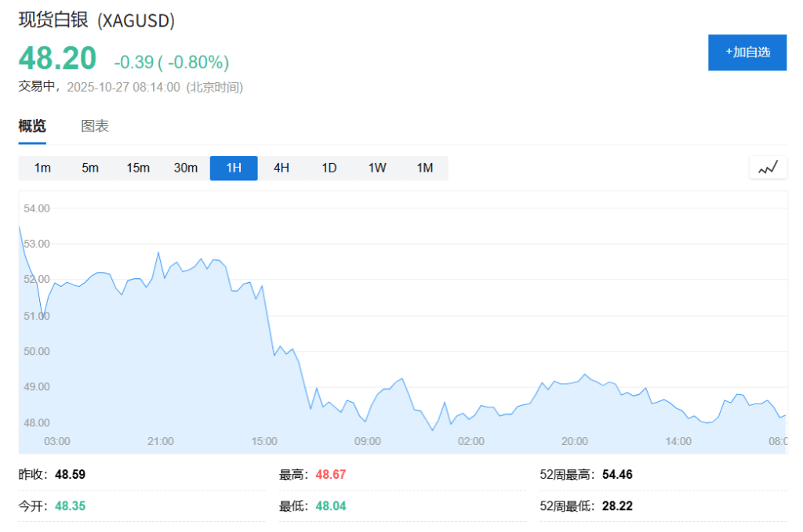
Task: Switch to the 1M monthly timeframe
Action: tap(425, 168)
